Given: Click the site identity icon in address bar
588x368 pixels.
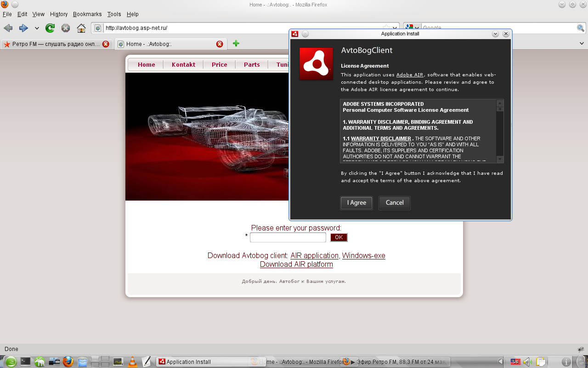Looking at the screenshot, I should tap(98, 28).
